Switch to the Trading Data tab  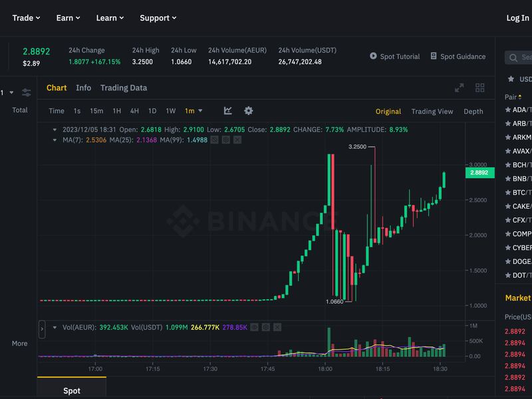tap(124, 88)
